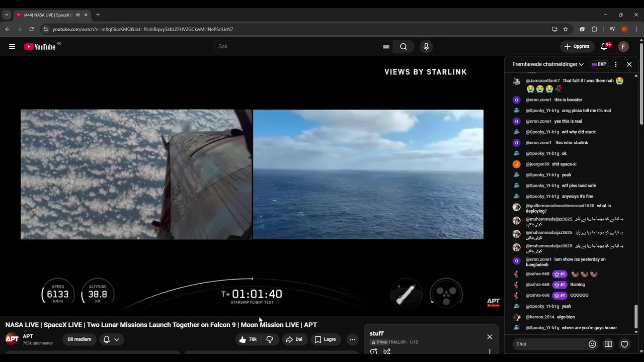
Task: Open the emoji picker in chat
Action: point(592,344)
